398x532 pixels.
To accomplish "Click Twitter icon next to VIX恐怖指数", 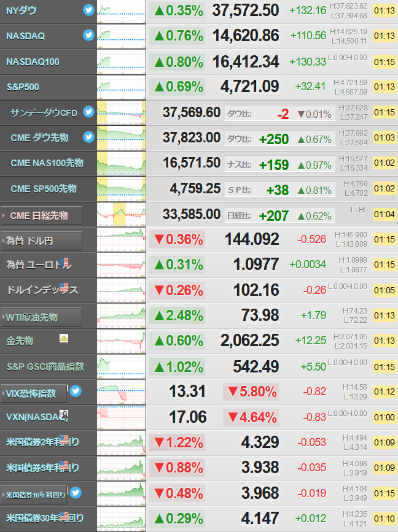I will click(x=76, y=391).
